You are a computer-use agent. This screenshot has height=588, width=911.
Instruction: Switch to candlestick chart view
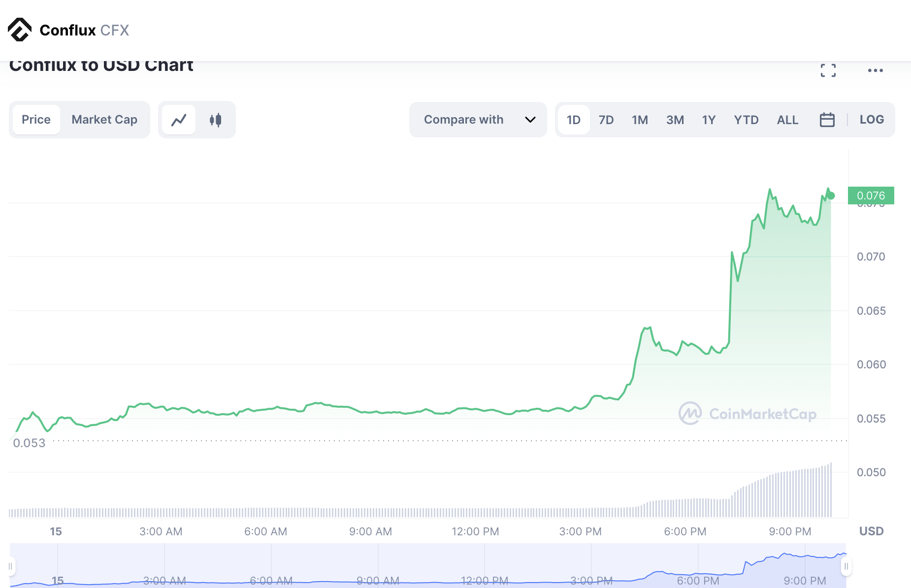click(215, 120)
